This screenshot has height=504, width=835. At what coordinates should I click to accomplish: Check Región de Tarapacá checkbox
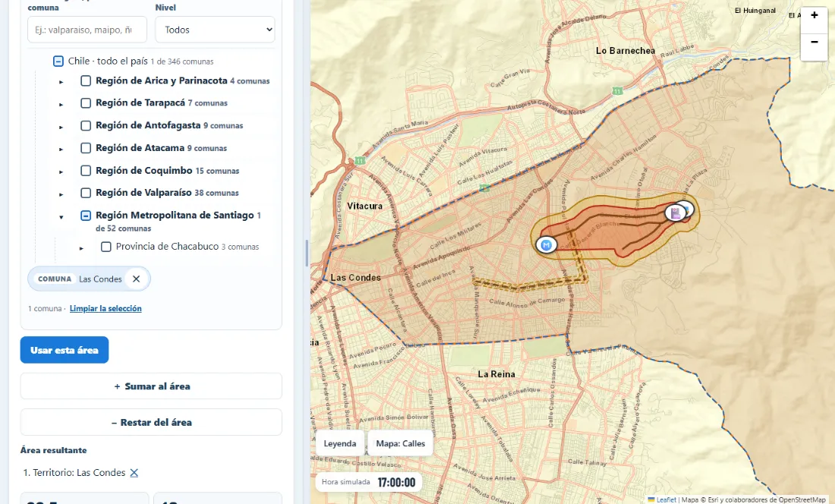tap(86, 103)
